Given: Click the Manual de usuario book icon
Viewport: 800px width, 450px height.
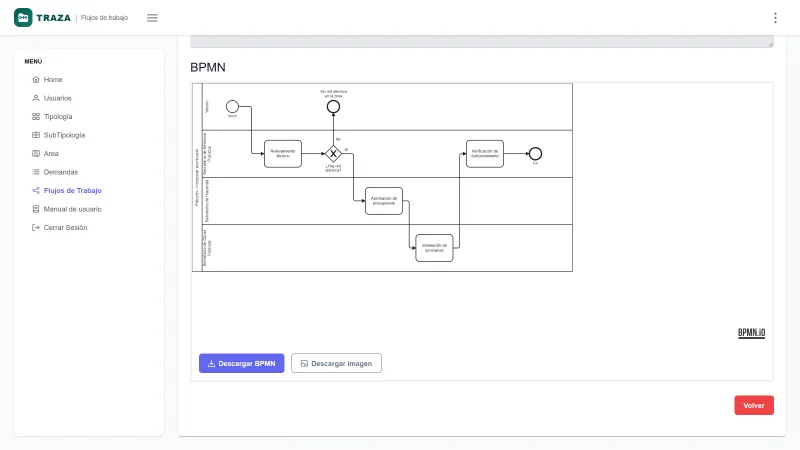Looking at the screenshot, I should [x=36, y=209].
